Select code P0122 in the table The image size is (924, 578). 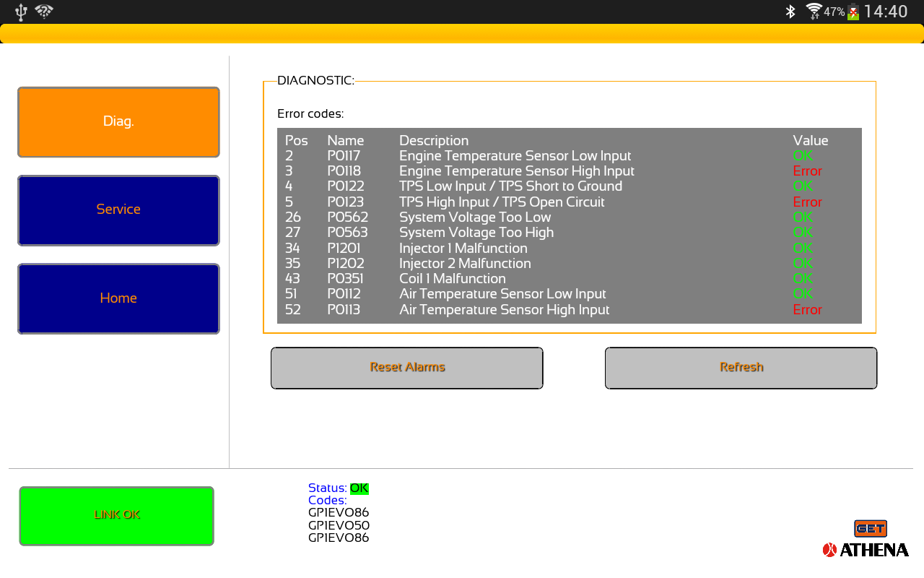pyautogui.click(x=346, y=186)
